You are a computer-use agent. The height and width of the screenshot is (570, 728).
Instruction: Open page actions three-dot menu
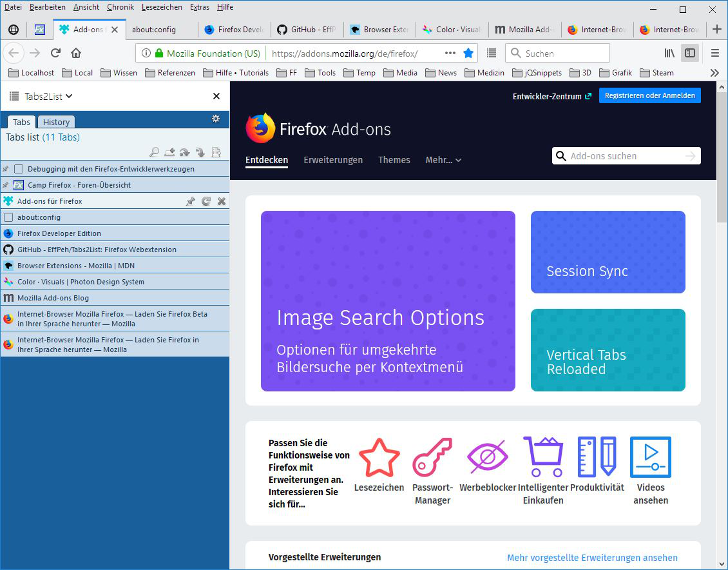pos(450,53)
